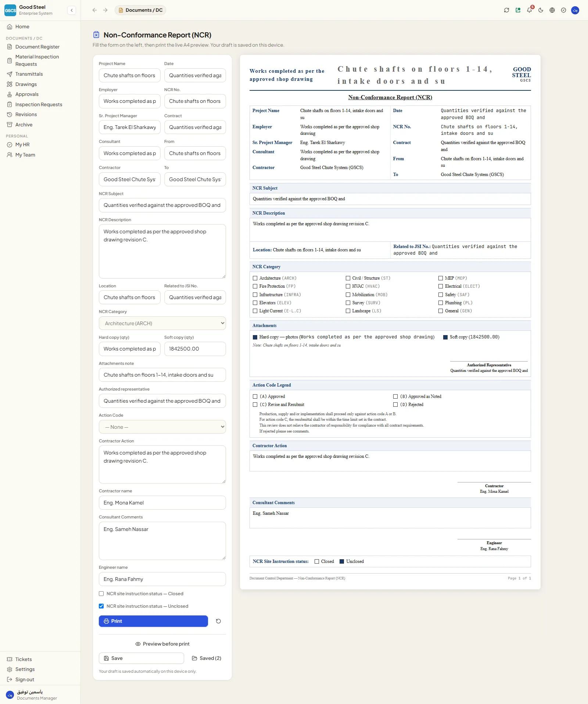Click the Contractor Action text area
Image resolution: width=588 pixels, height=704 pixels.
coord(162,464)
